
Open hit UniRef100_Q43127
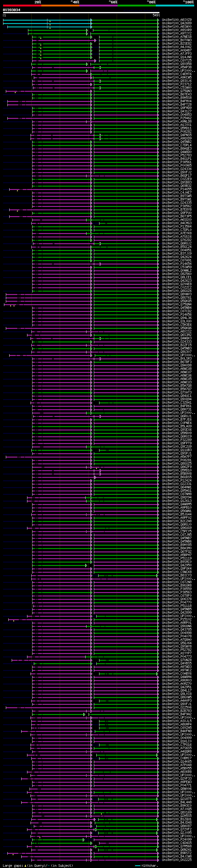(177, 111)
